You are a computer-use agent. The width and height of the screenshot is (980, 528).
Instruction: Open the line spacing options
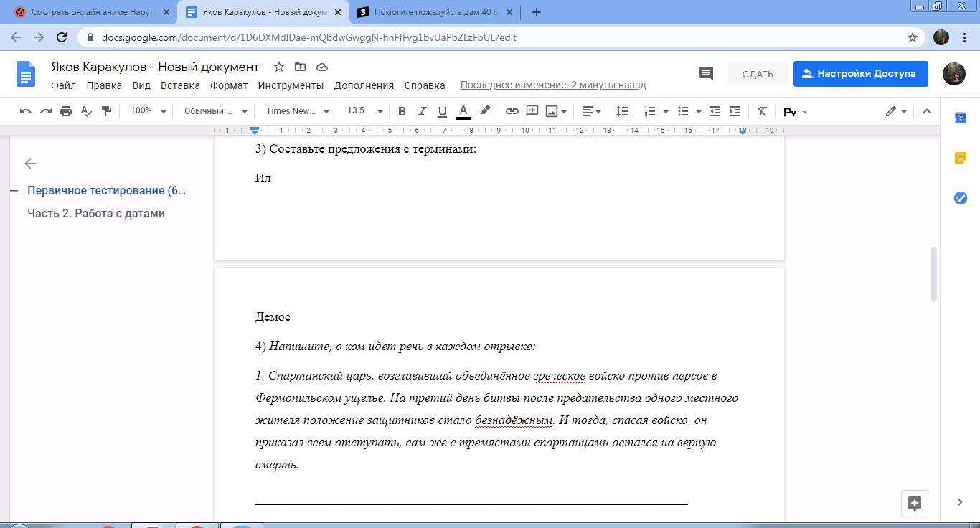[622, 111]
